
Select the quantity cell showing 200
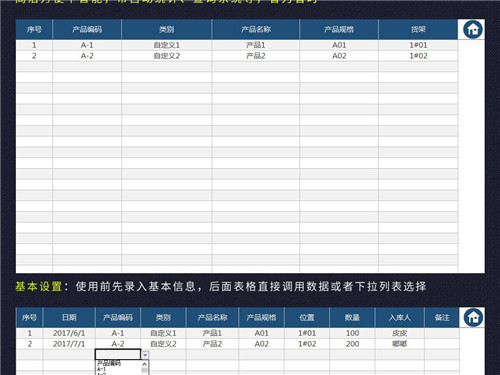click(x=352, y=344)
